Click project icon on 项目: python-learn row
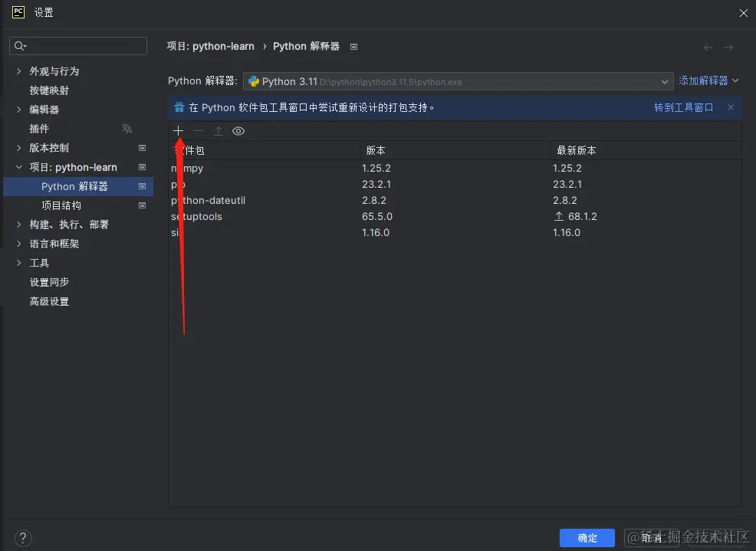 (x=143, y=167)
